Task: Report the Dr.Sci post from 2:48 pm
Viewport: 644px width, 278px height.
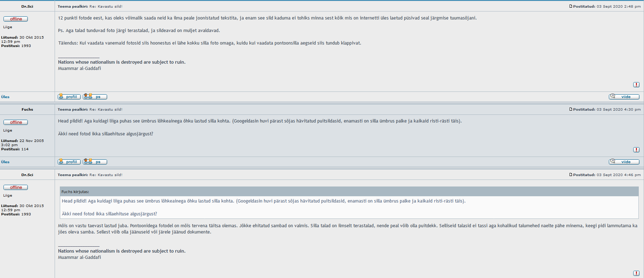Action: tap(636, 85)
